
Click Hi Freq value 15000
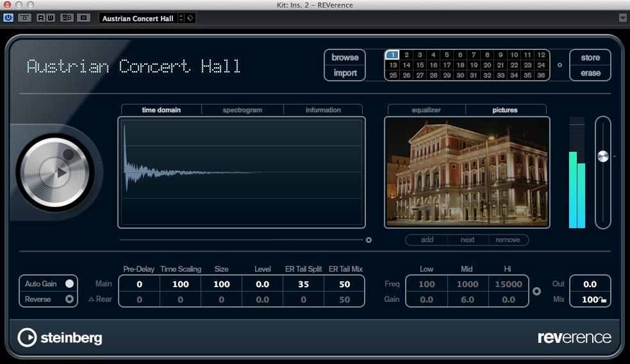(508, 284)
